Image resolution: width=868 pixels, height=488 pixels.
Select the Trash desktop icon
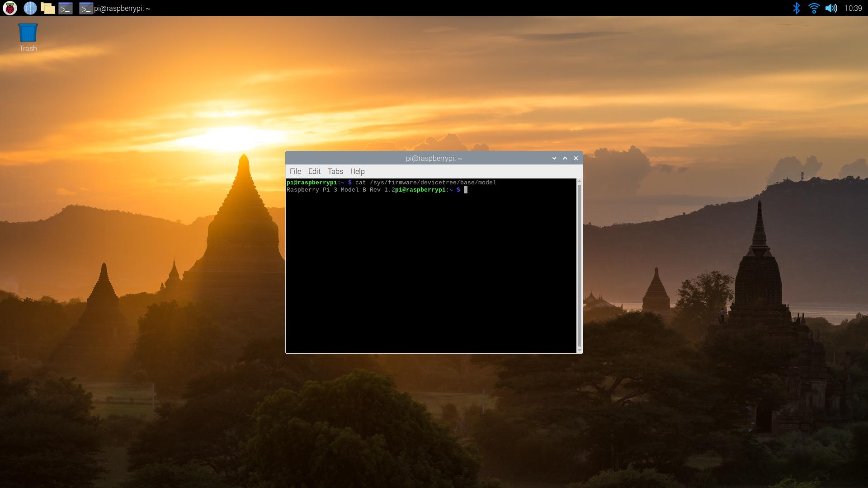[28, 38]
